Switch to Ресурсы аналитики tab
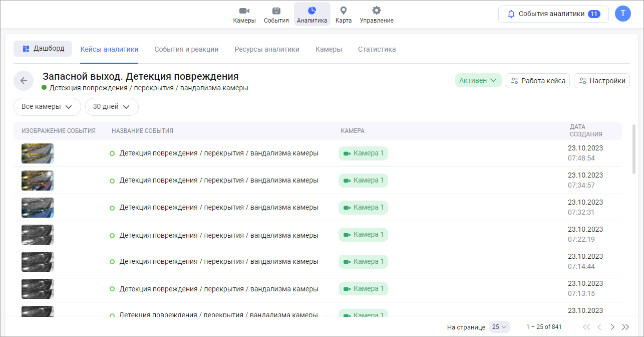The width and height of the screenshot is (644, 337). pyautogui.click(x=267, y=49)
